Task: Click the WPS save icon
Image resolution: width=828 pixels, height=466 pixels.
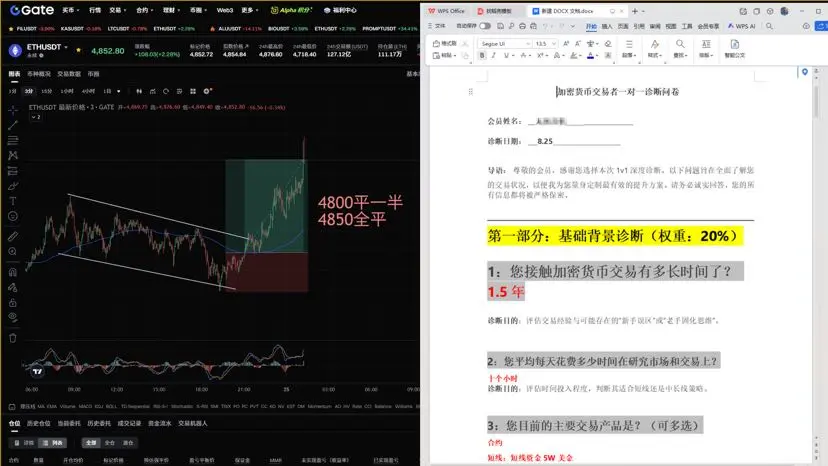Action: click(500, 26)
